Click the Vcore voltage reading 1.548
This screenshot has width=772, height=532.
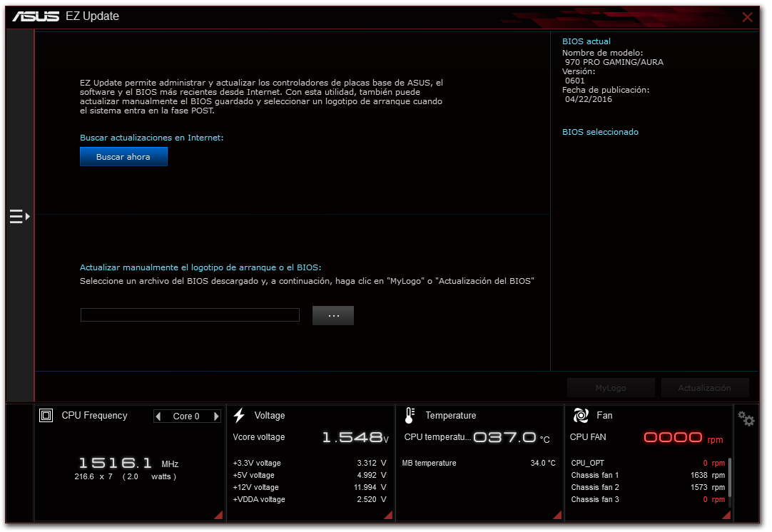click(x=355, y=438)
